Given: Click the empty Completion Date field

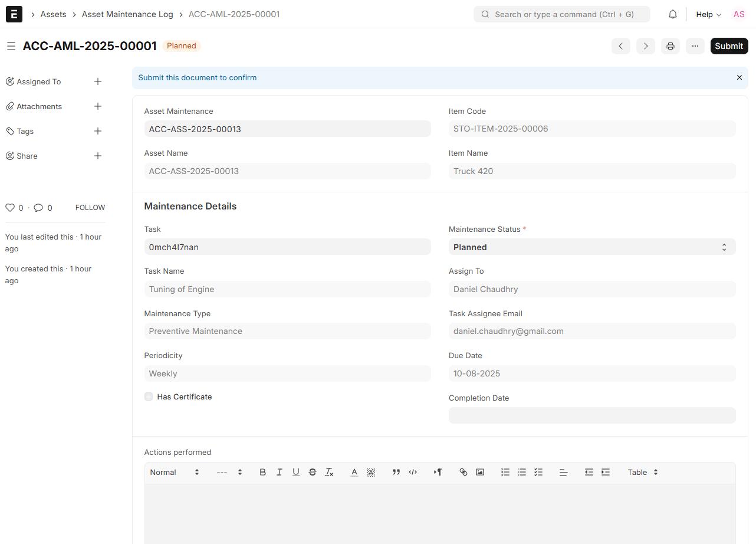Looking at the screenshot, I should click(592, 415).
